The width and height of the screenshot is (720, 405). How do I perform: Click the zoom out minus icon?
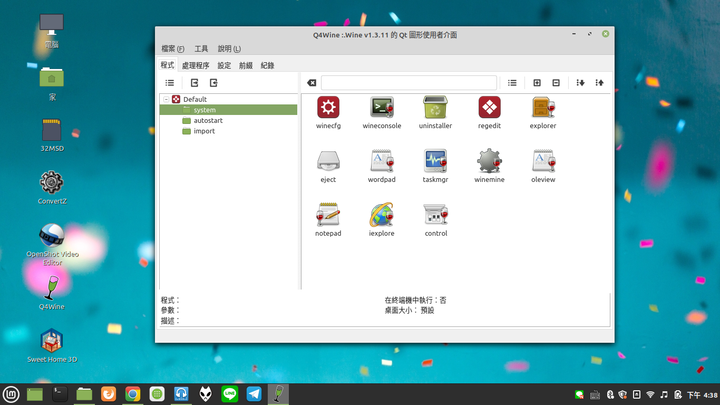[x=556, y=83]
